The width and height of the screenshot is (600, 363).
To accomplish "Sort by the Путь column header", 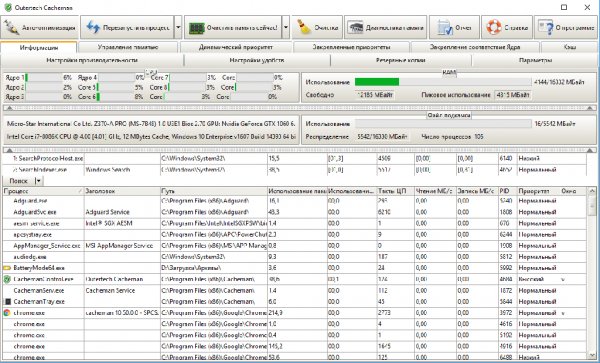I will (214, 191).
